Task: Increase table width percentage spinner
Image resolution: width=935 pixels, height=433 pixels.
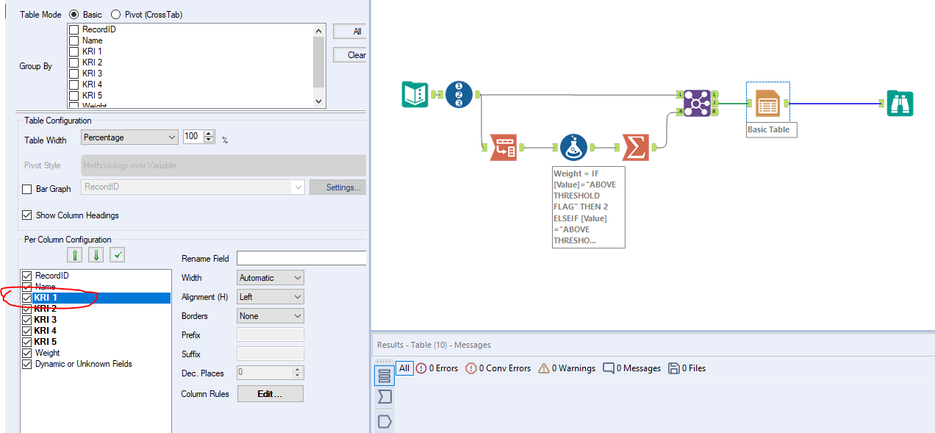Action: pos(209,134)
